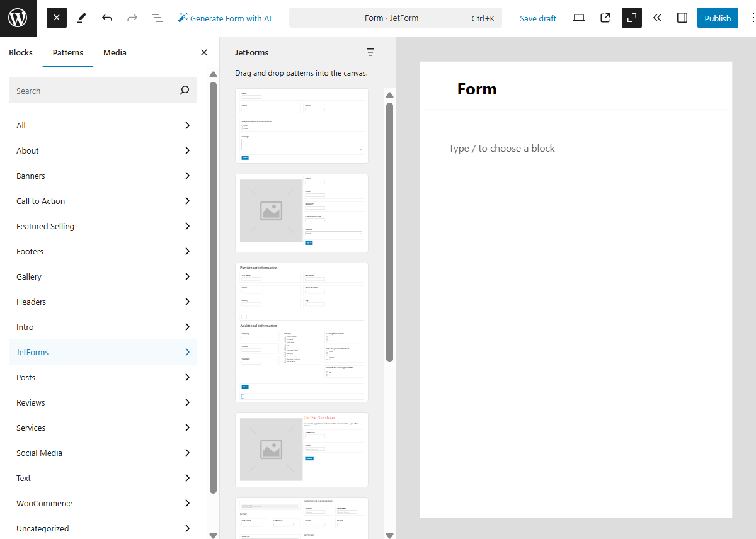Save the form as a draft
The width and height of the screenshot is (756, 539).
pos(537,18)
